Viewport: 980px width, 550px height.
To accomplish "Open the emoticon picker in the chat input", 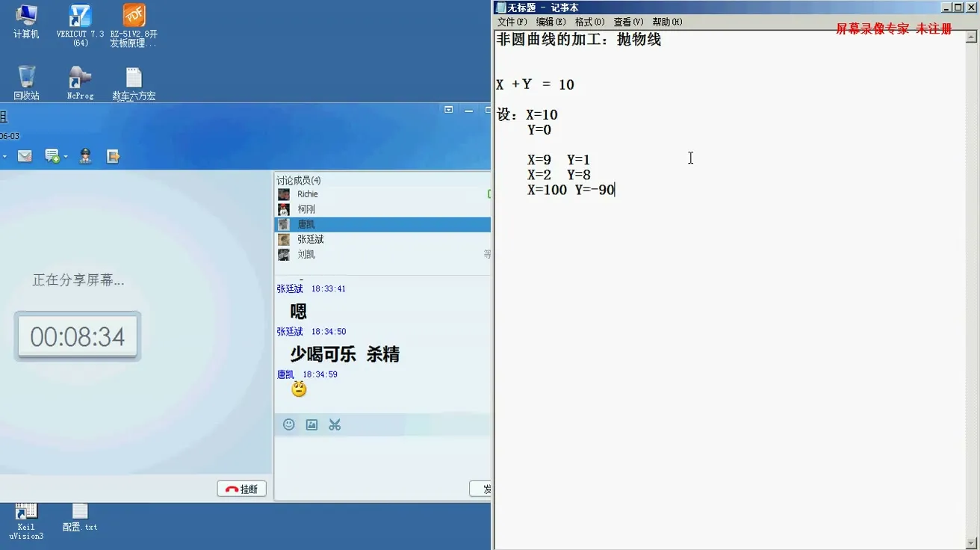I will point(289,424).
